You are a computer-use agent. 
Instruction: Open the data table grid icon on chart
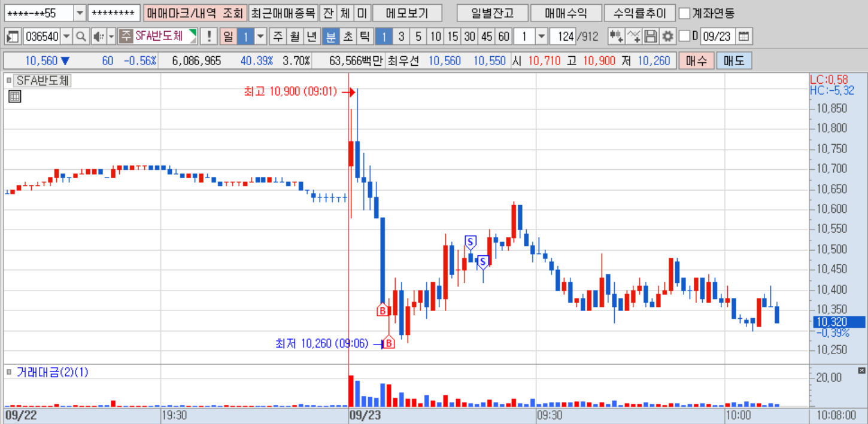click(14, 96)
